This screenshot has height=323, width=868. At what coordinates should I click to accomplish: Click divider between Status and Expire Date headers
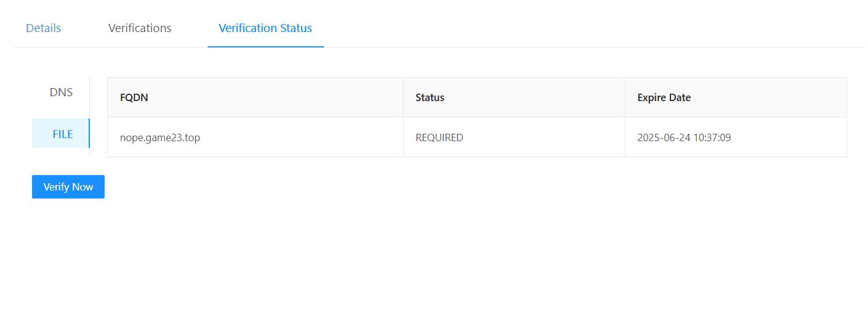click(x=625, y=97)
